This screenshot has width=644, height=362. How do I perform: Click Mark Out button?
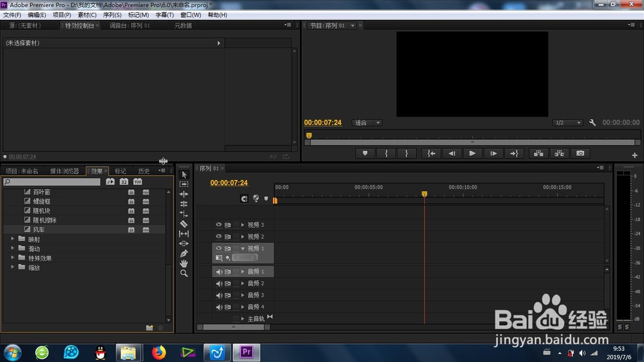(406, 153)
